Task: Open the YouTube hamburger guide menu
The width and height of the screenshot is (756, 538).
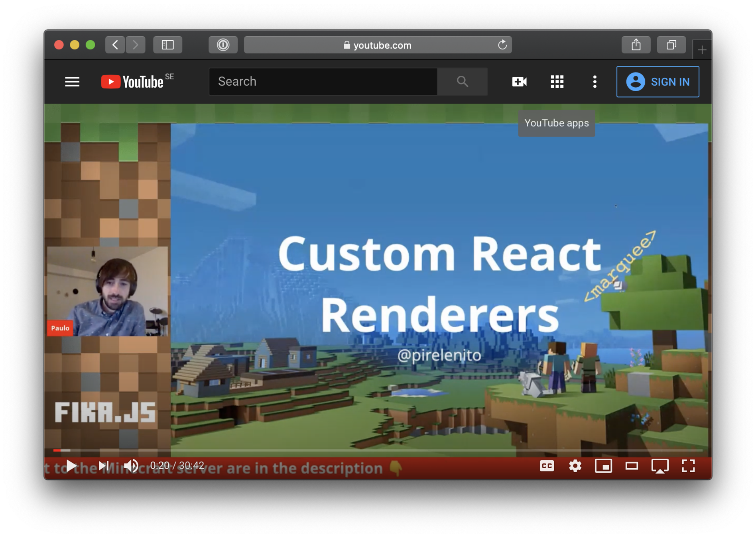Action: pyautogui.click(x=72, y=82)
